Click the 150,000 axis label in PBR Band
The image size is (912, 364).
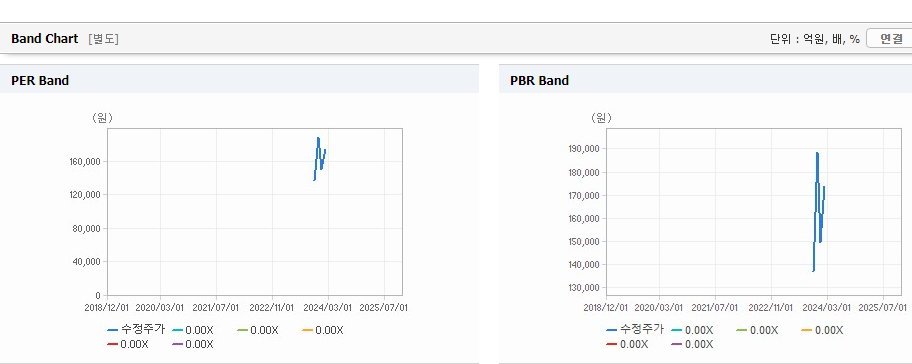584,241
